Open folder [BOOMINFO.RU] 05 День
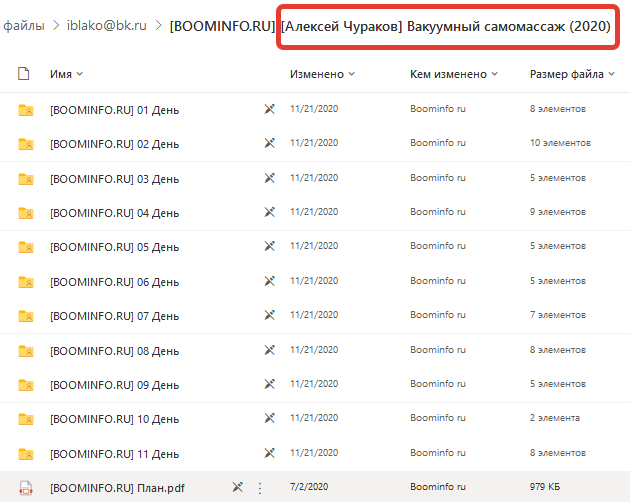Viewport: 630px width, 502px height. click(x=114, y=247)
